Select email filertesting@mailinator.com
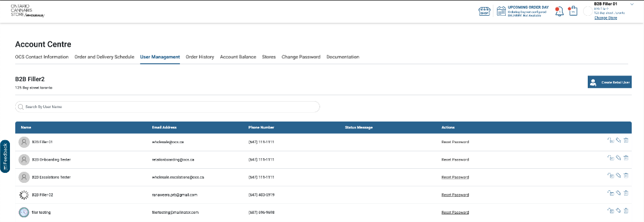 [176, 213]
